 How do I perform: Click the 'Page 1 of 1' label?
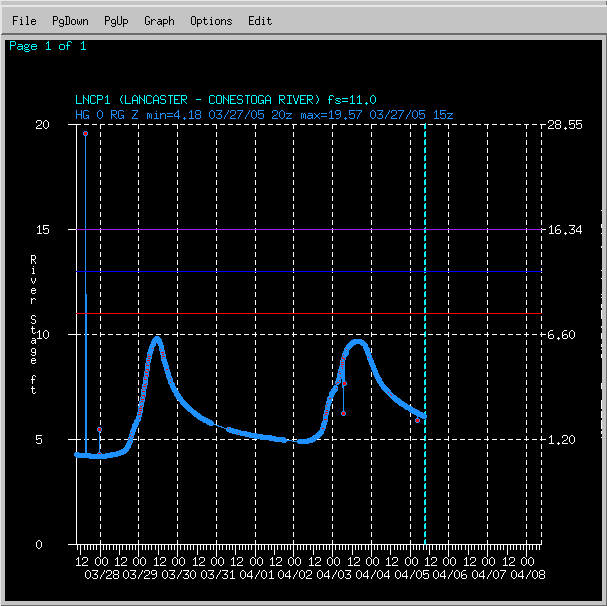47,46
